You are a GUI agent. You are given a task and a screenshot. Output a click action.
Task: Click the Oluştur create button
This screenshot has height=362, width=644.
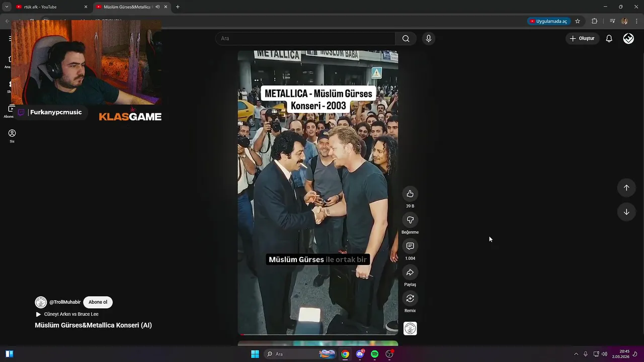coord(582,39)
